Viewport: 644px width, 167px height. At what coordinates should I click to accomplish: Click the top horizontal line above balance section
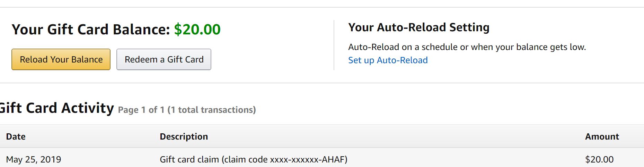(322, 7)
